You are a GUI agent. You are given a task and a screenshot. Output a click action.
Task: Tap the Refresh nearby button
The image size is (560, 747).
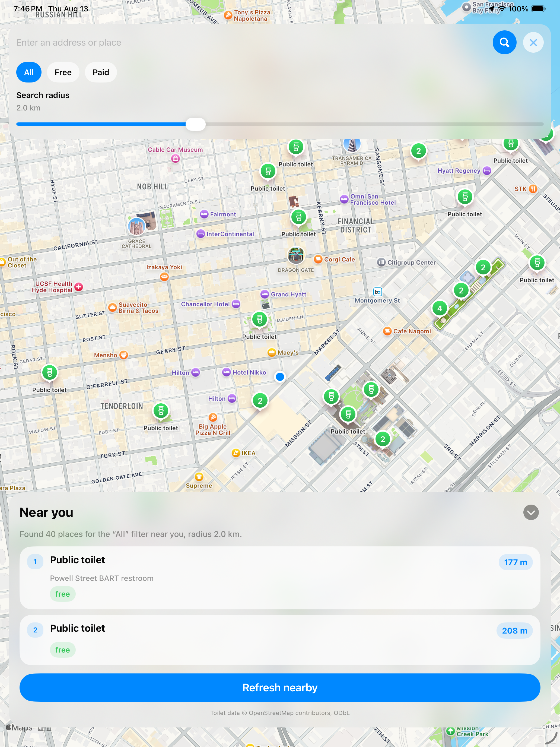tap(280, 688)
